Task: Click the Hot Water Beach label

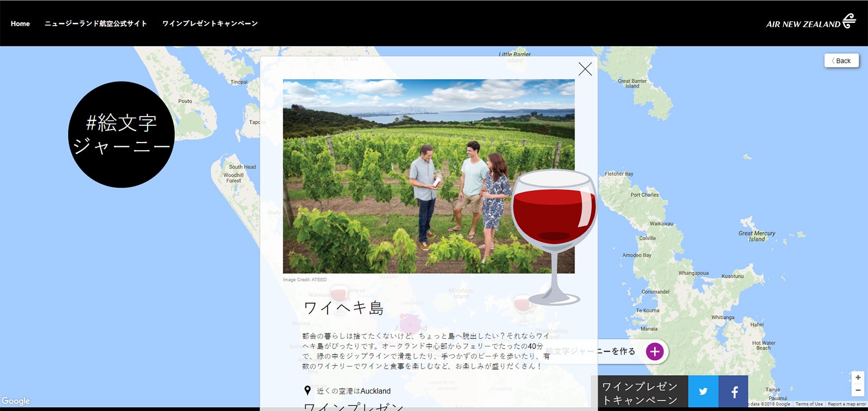Action: (x=764, y=345)
